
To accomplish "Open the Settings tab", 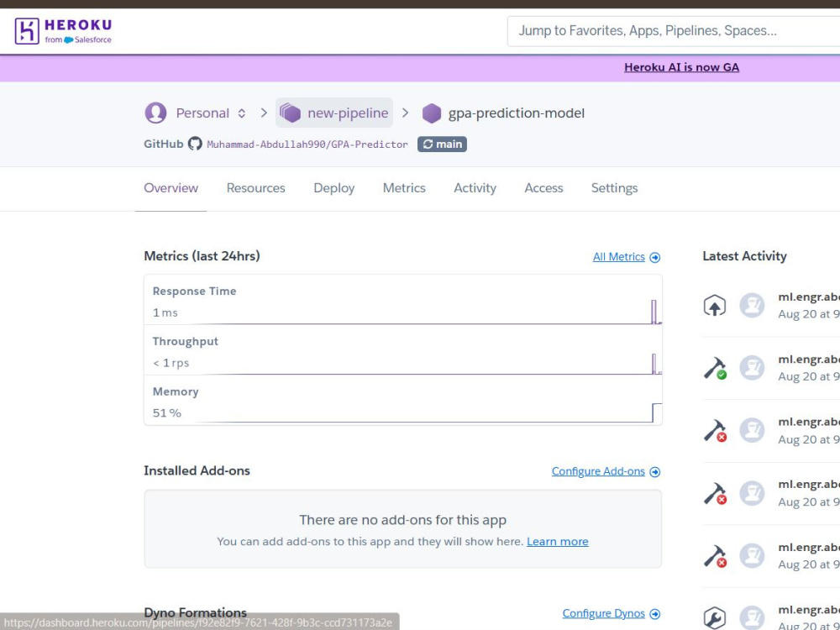I will (x=615, y=188).
